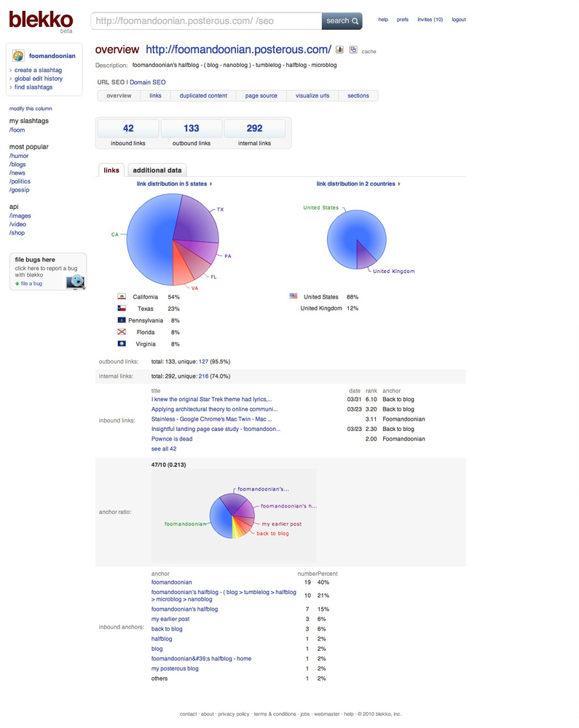Click modify this column

[31, 108]
